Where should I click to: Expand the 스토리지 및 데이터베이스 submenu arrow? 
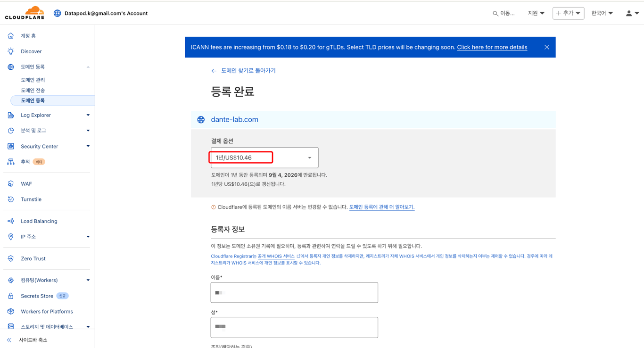tap(88, 327)
